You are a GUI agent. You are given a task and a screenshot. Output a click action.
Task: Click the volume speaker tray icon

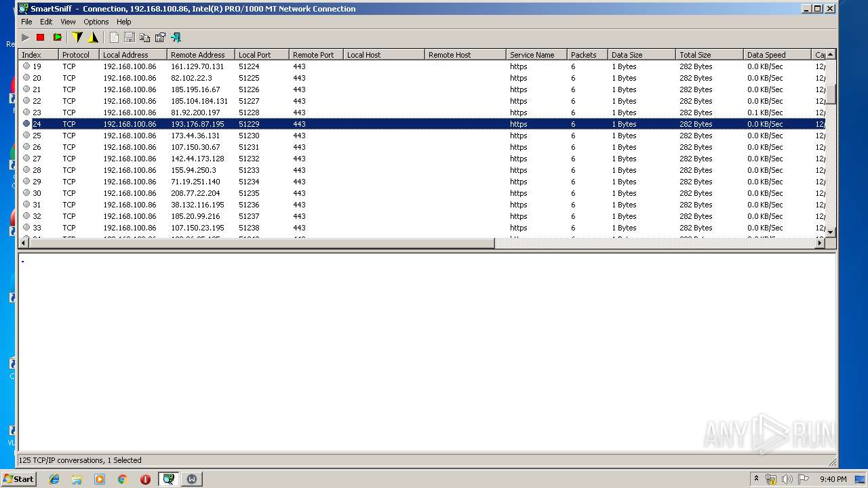787,479
